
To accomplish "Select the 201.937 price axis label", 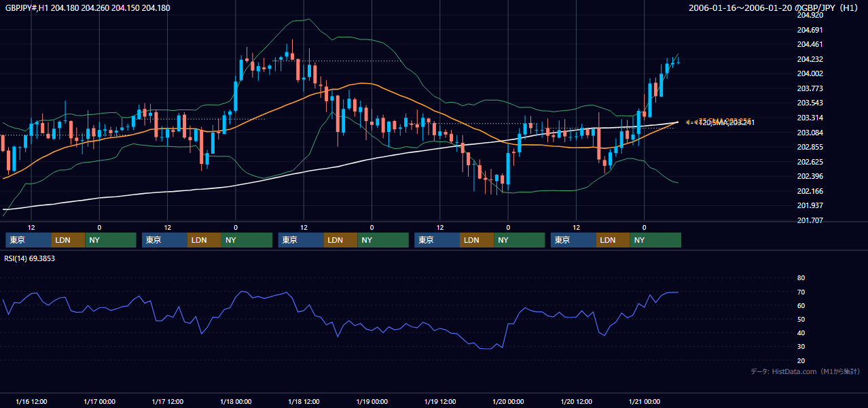I will [x=810, y=205].
